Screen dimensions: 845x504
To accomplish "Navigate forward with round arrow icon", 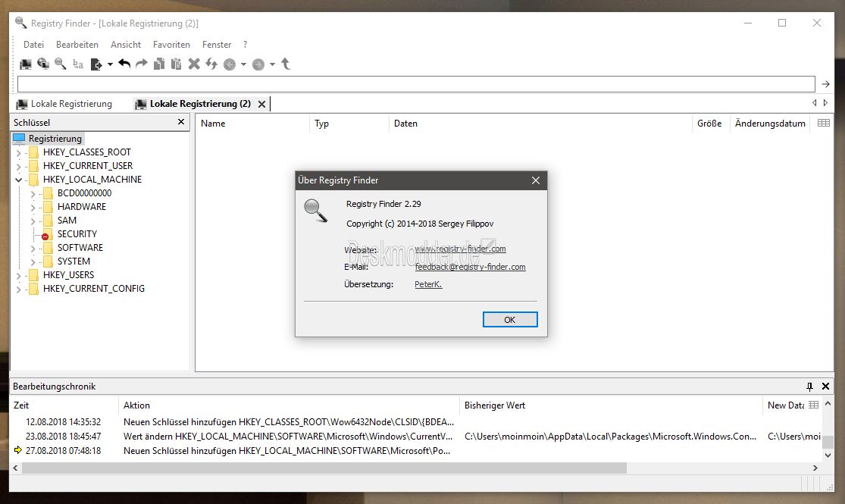I will (x=258, y=64).
